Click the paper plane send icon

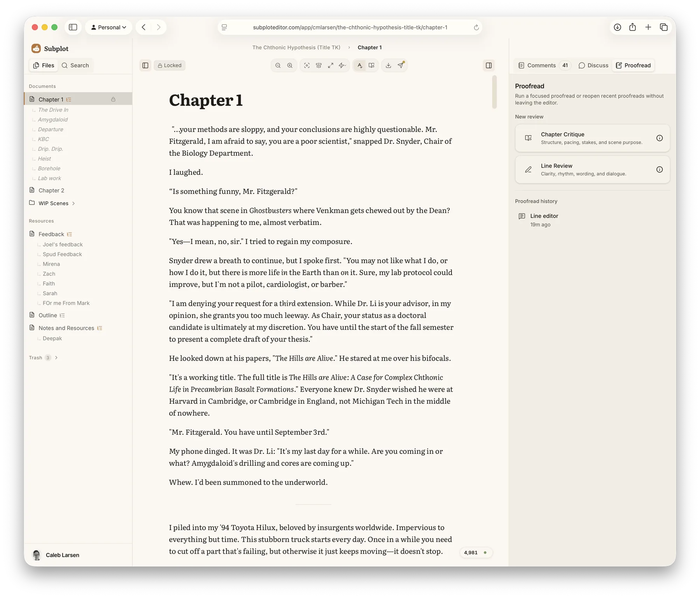point(401,65)
